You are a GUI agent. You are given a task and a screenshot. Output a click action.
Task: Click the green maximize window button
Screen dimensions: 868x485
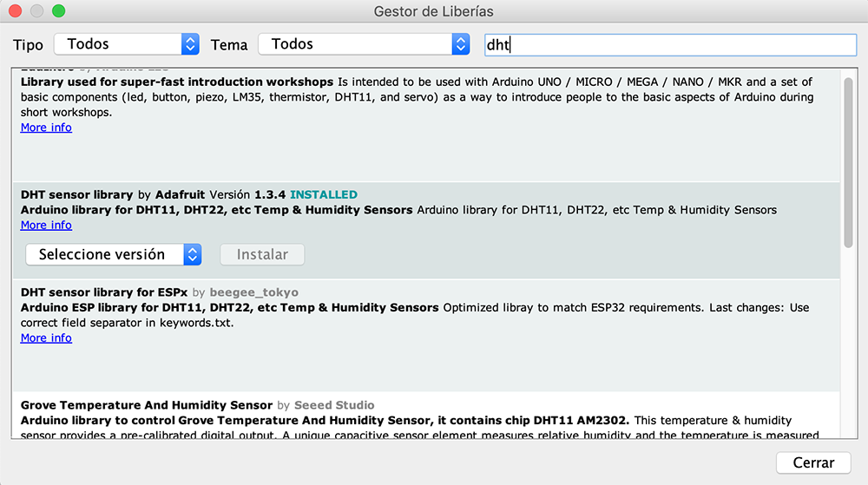pyautogui.click(x=58, y=11)
